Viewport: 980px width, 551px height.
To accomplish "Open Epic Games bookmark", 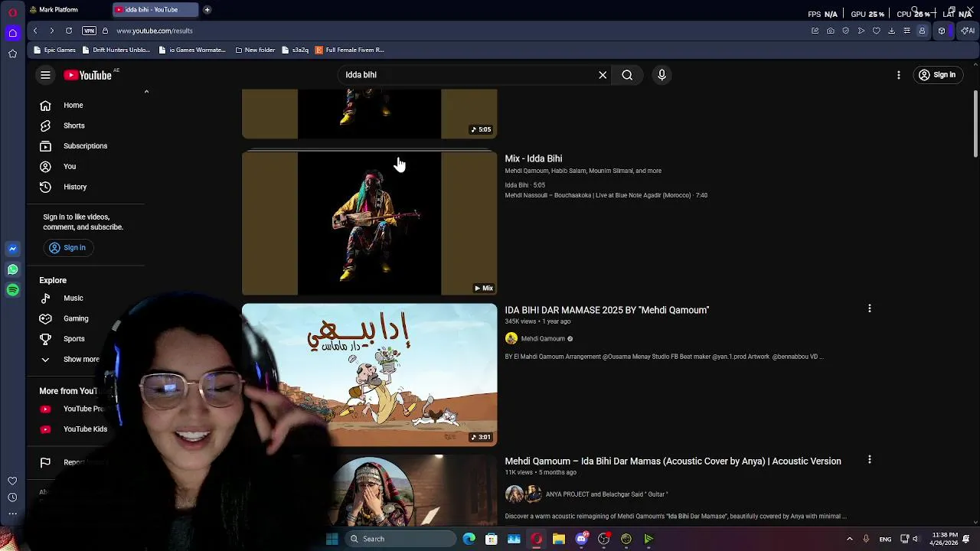I will coord(54,50).
